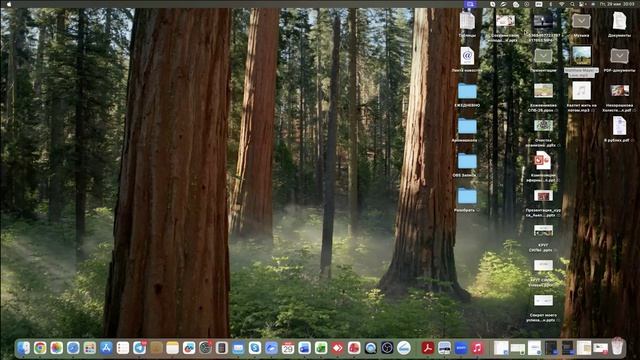Image resolution: width=640 pixels, height=360 pixels.
Task: Expand the Презентации stack on the desktop
Action: (x=543, y=56)
